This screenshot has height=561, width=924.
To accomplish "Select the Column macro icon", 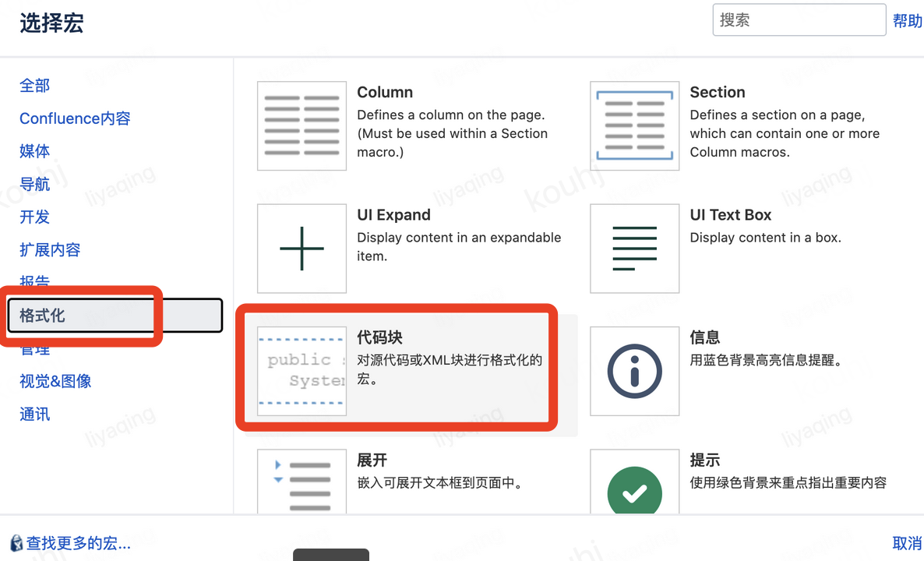I will pyautogui.click(x=302, y=125).
